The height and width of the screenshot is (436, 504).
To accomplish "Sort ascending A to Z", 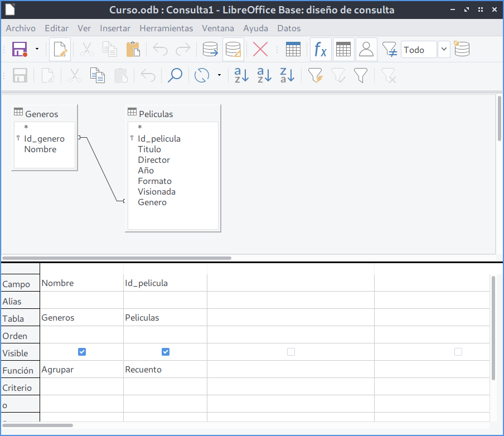I will 264,76.
